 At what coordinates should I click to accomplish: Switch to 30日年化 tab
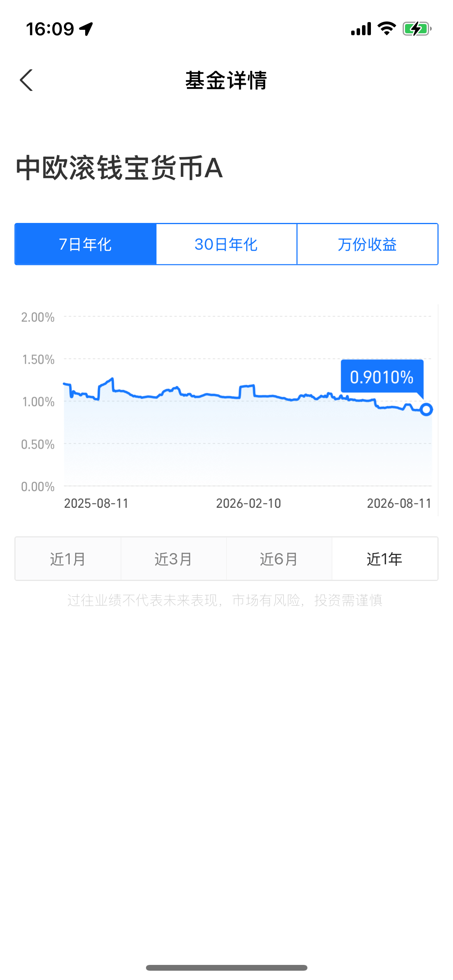(226, 244)
